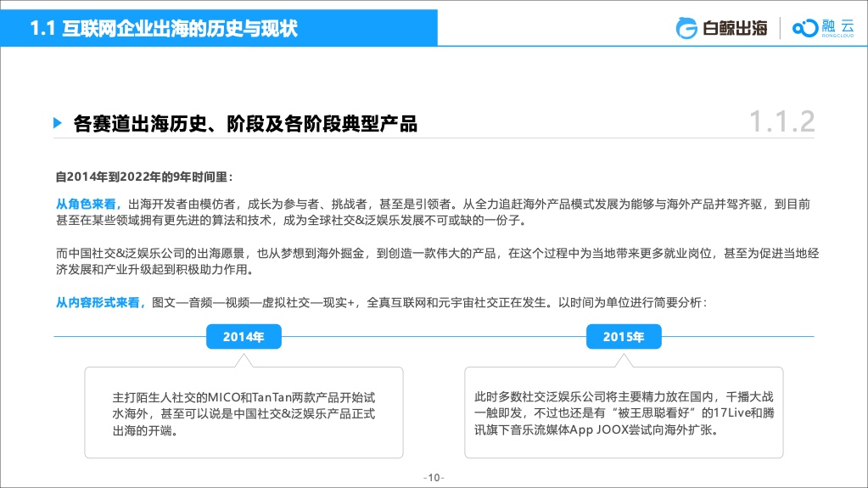The image size is (868, 488).
Task: Select the 2015年 timeline marker
Action: 624,337
